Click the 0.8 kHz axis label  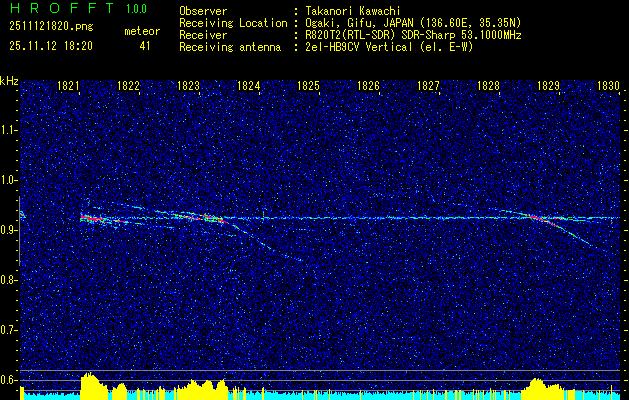coord(8,280)
